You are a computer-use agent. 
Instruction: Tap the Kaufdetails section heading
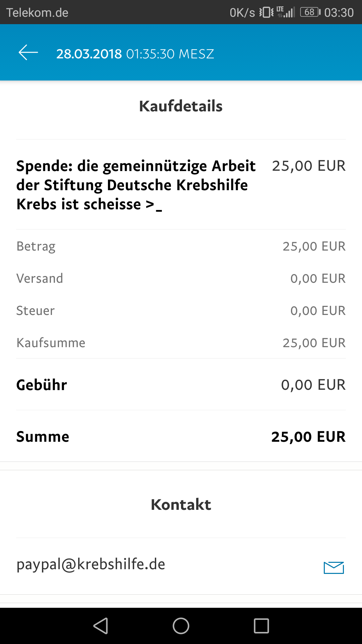181,106
